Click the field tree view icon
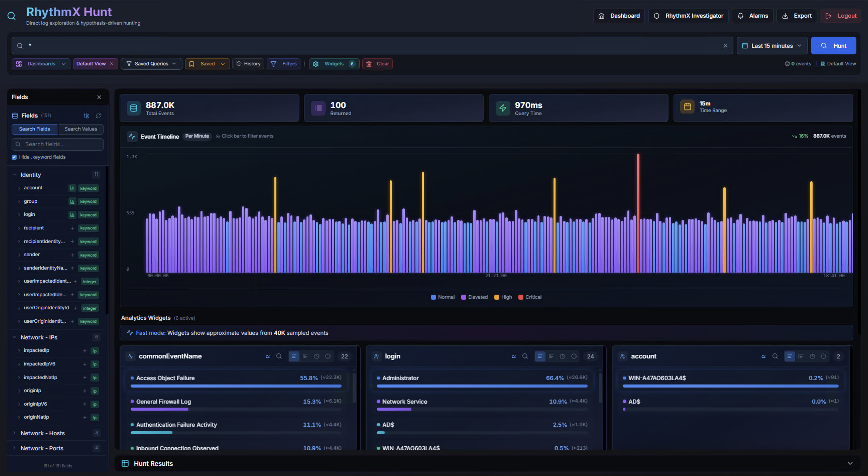 tap(86, 115)
